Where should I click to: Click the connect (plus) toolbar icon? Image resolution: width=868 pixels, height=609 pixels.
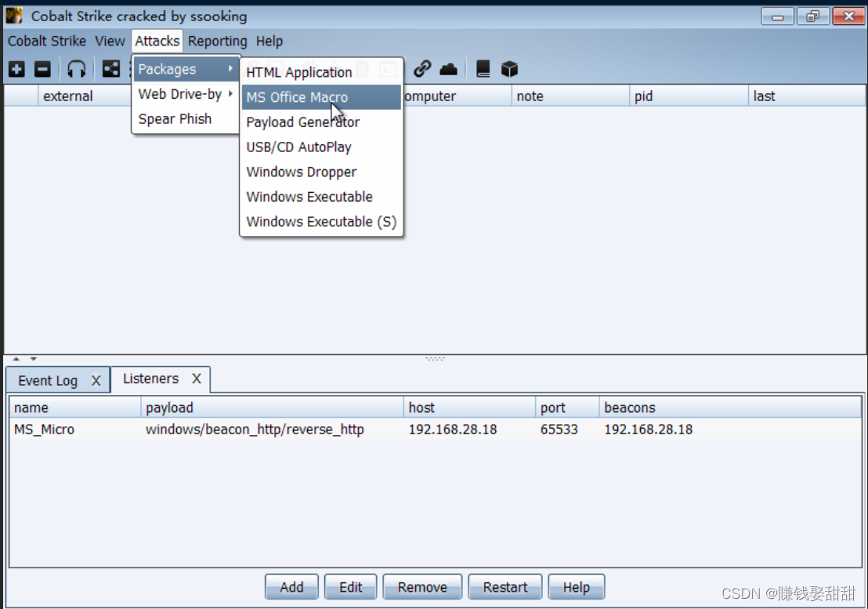(x=16, y=69)
